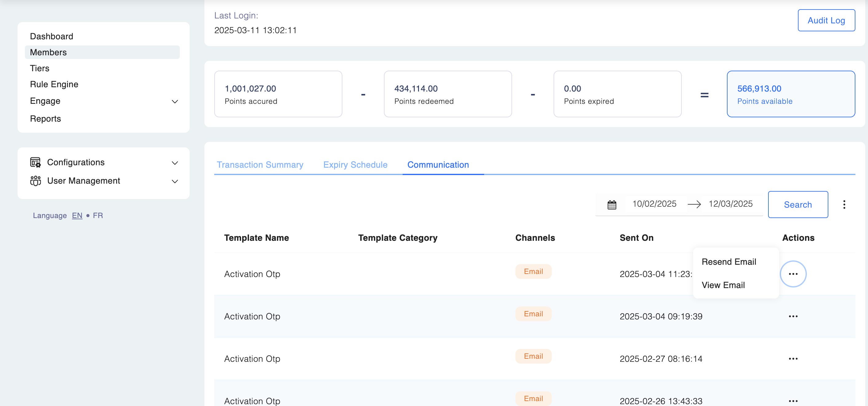
Task: Click the calendar icon in date range
Action: pos(612,205)
